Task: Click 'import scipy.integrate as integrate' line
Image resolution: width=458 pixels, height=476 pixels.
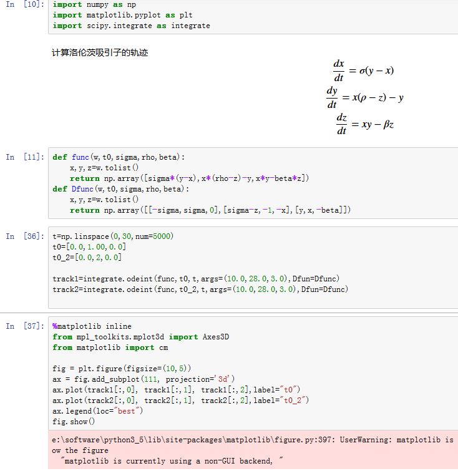Action: tap(131, 26)
